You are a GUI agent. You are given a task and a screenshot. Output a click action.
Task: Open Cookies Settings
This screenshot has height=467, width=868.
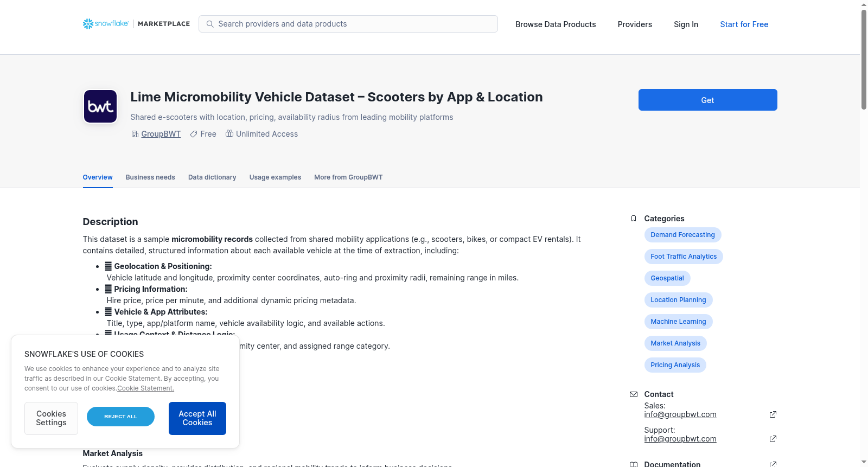click(51, 418)
